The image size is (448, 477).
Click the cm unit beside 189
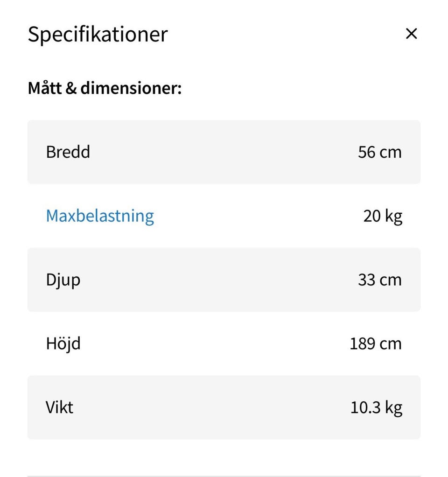(391, 344)
